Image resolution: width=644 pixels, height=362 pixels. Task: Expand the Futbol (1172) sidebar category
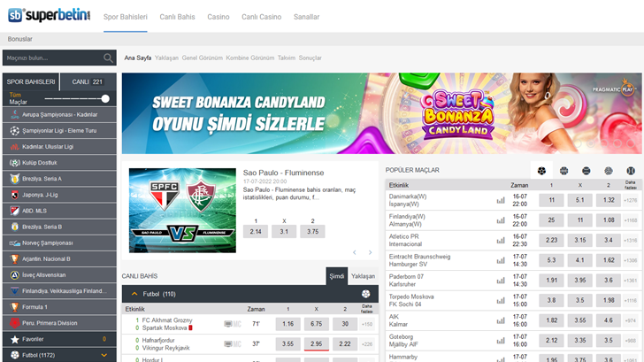[103, 355]
